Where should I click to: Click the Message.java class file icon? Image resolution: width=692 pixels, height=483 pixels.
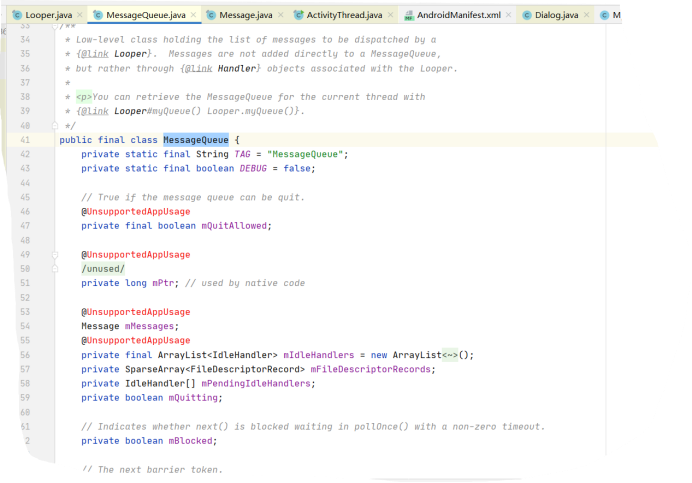(x=211, y=15)
